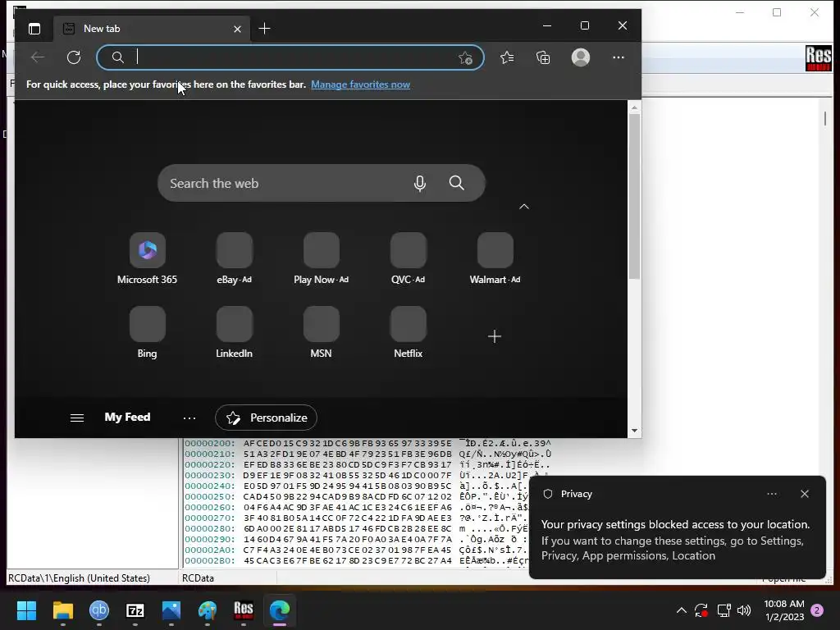Open network status tray icon

pos(724,610)
